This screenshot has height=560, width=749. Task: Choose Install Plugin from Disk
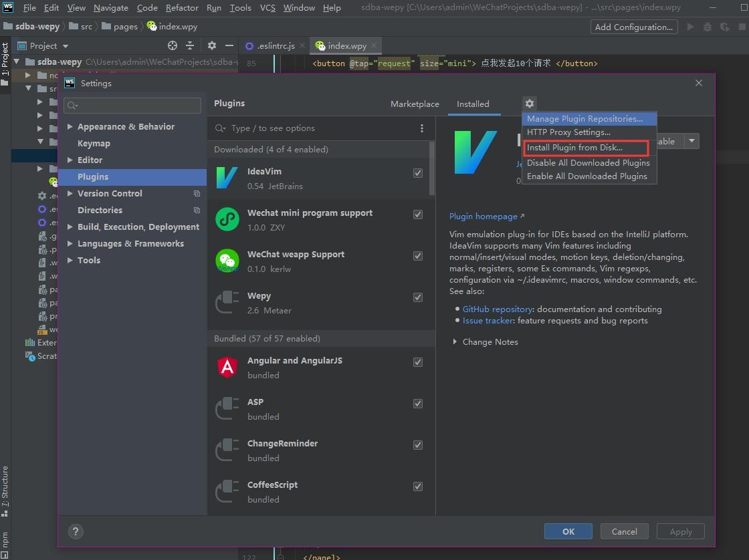coord(589,148)
